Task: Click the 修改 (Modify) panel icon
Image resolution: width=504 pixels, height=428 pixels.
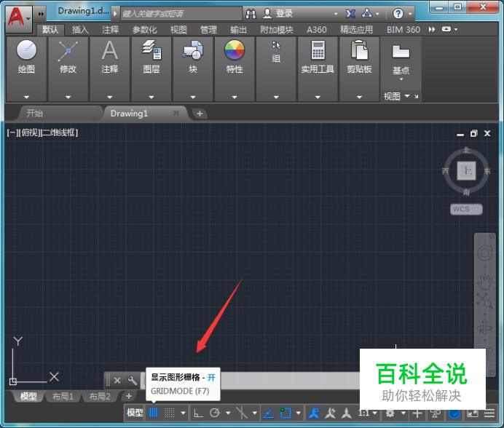Action: coord(68,50)
